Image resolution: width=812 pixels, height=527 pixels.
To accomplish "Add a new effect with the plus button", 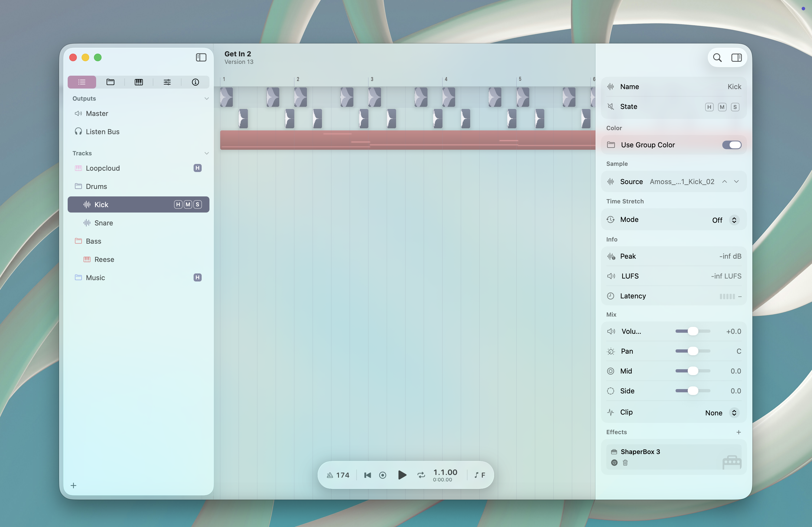I will (x=739, y=432).
